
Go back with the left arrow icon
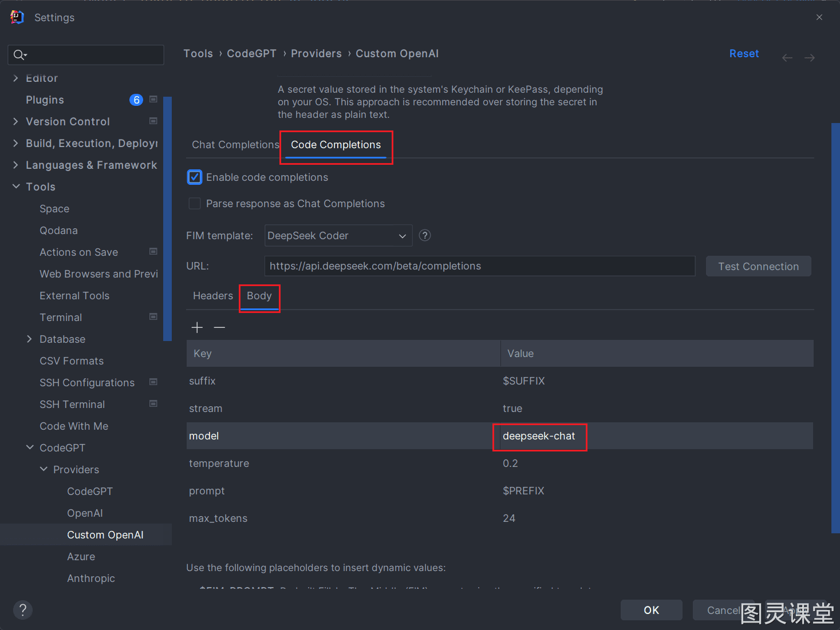(787, 58)
